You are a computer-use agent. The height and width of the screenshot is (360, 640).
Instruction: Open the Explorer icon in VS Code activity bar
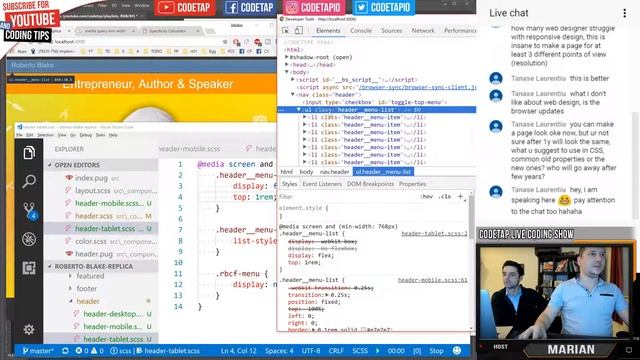pyautogui.click(x=29, y=153)
